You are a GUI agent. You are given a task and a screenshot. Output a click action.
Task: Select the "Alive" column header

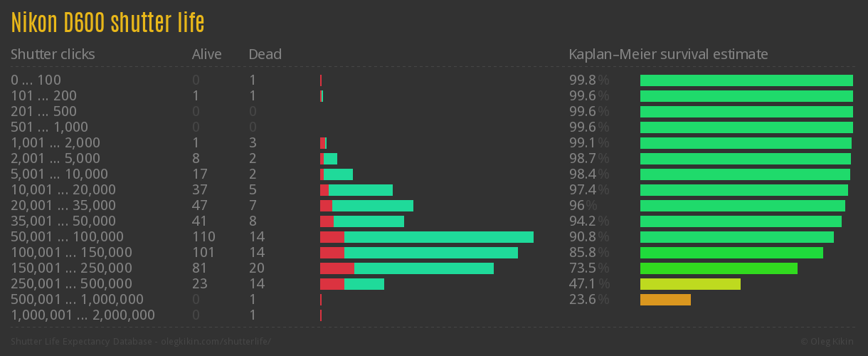206,54
